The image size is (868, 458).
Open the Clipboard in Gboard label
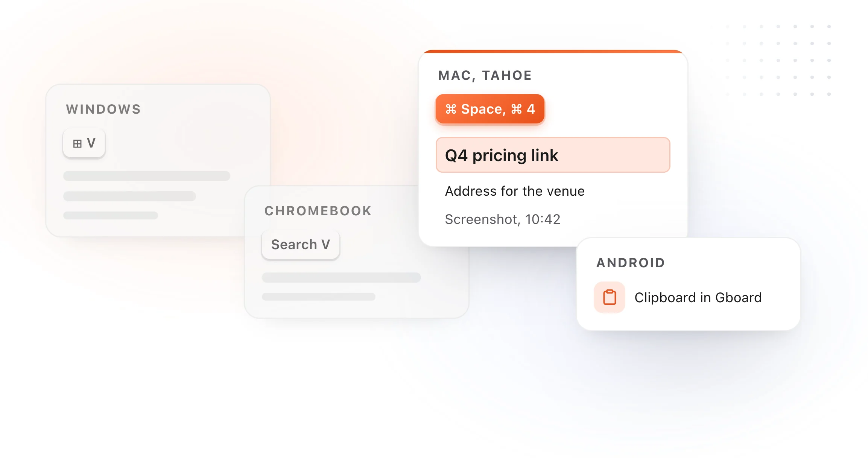pyautogui.click(x=698, y=298)
